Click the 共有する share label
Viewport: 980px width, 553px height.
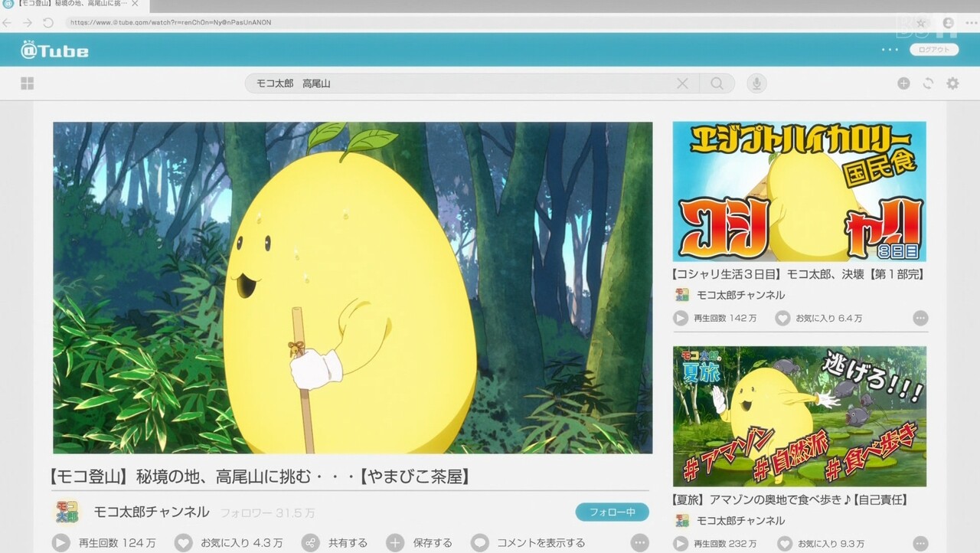click(348, 543)
